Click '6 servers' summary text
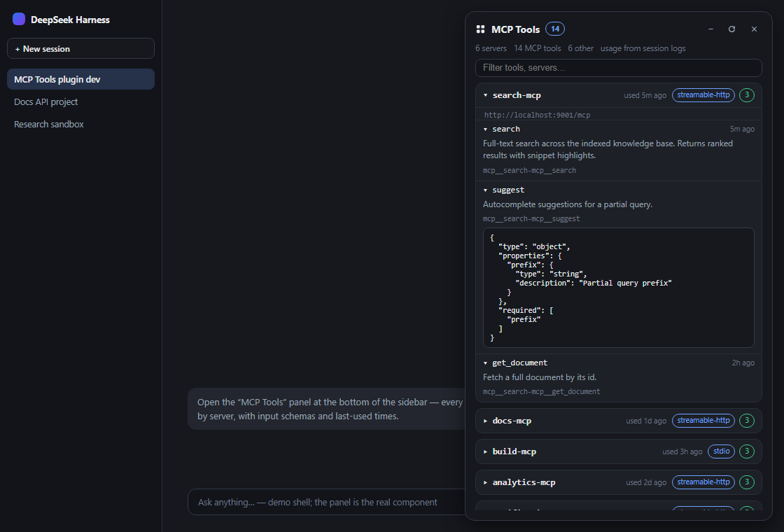The height and width of the screenshot is (532, 784). 491,48
